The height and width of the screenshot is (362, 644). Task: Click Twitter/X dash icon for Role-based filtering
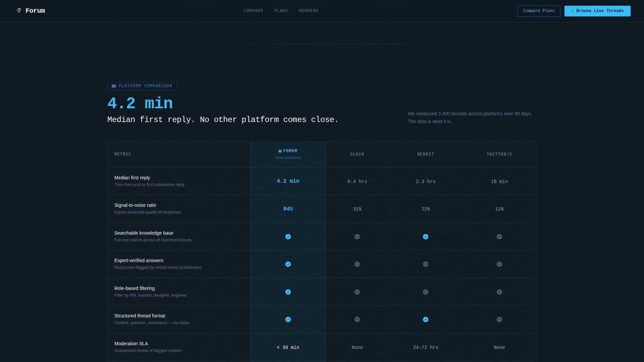(x=499, y=292)
